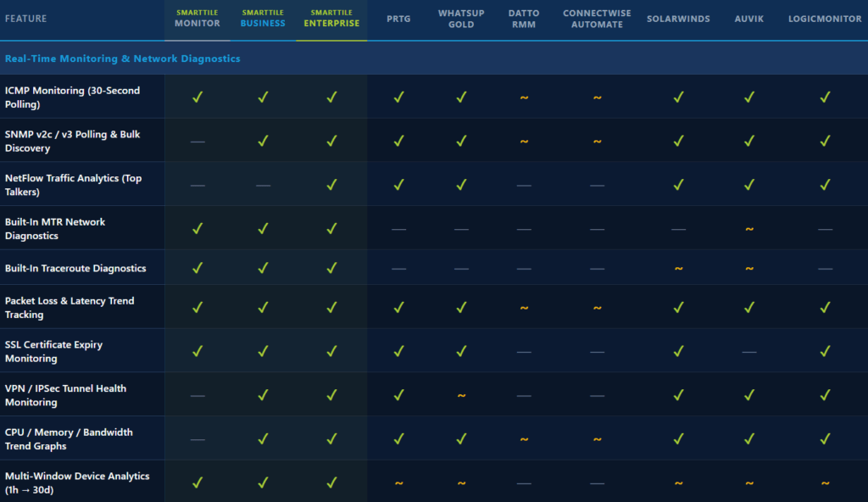
Task: Click SSL Certificate checkmark under PRTG
Action: (x=398, y=351)
